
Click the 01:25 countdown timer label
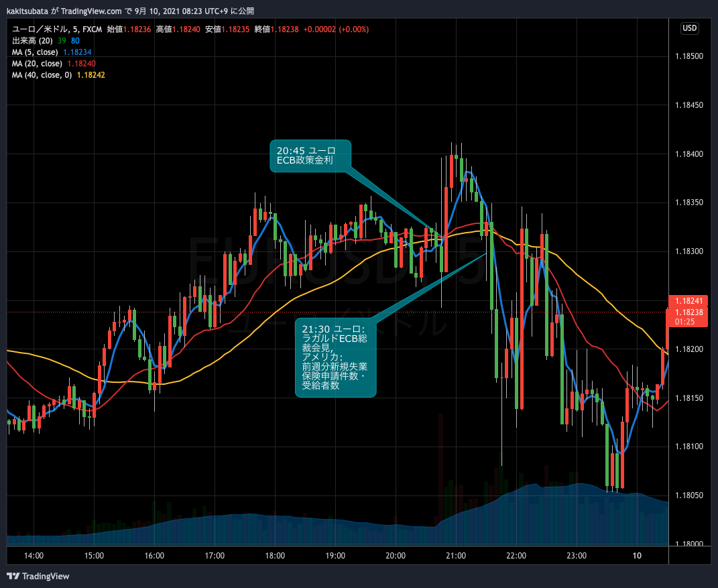pyautogui.click(x=684, y=322)
